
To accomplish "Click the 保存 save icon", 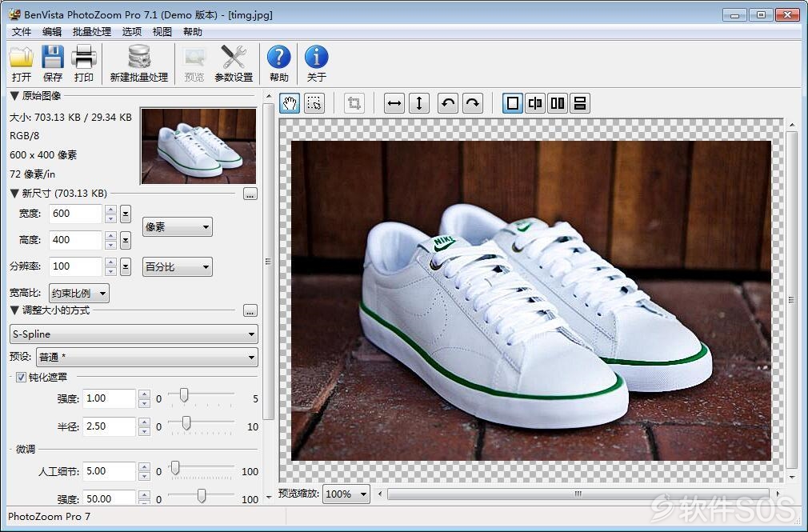I will (x=53, y=64).
